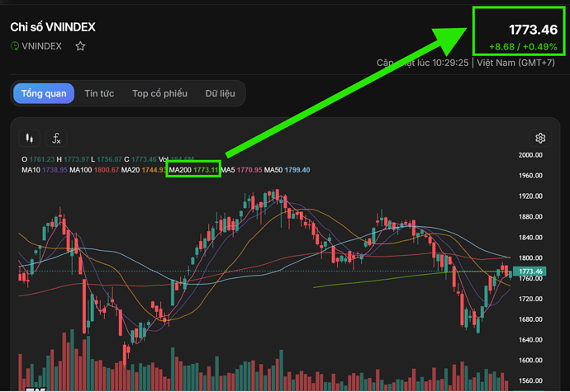Select the MA10 1738.95 indicator legend

tap(45, 170)
